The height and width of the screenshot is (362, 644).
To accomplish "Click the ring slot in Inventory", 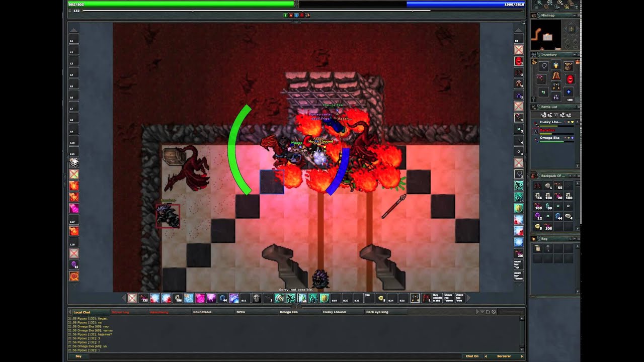I will 544,93.
